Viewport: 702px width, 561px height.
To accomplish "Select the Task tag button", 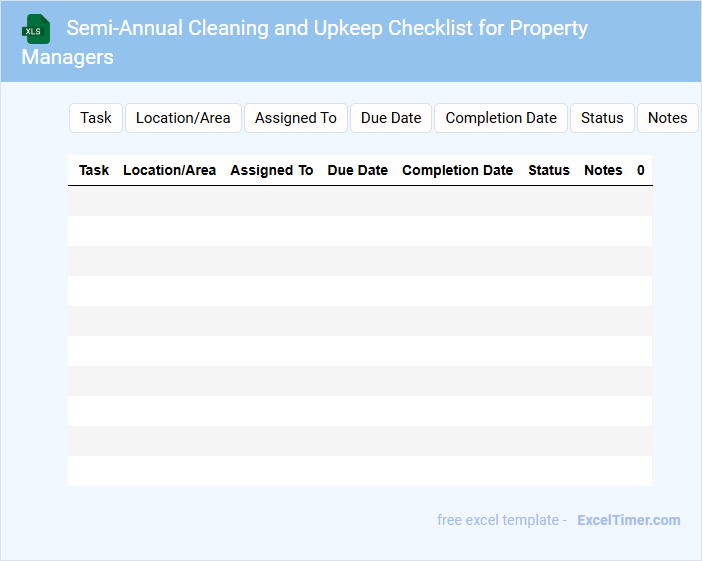I will click(x=96, y=118).
